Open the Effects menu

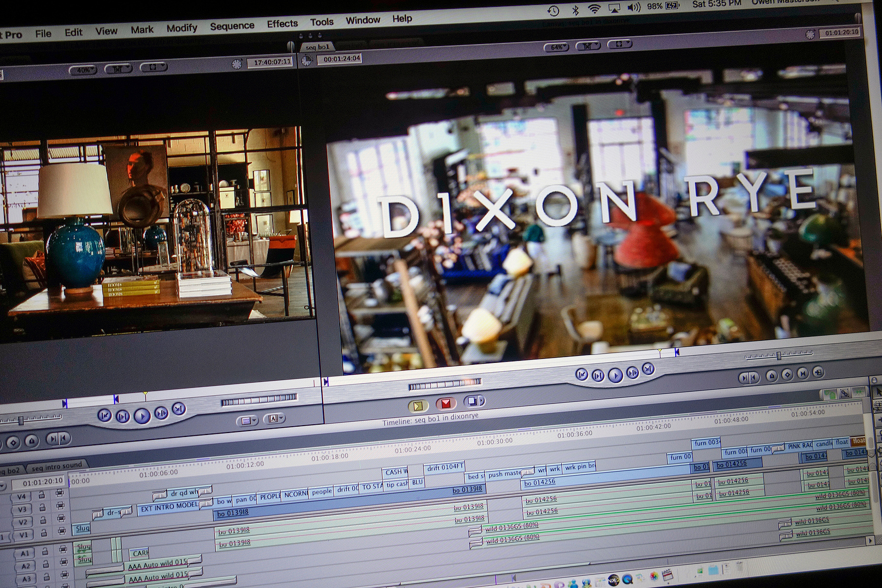pyautogui.click(x=282, y=24)
